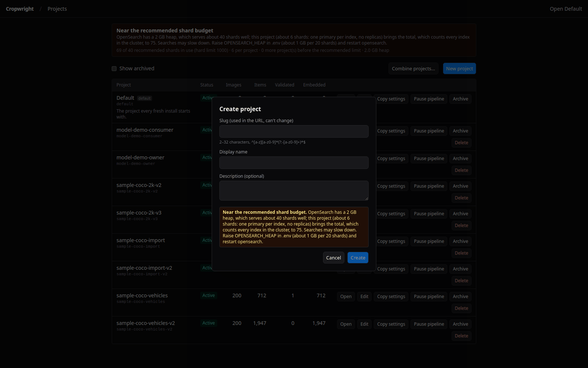Click the Slug input field

click(294, 131)
